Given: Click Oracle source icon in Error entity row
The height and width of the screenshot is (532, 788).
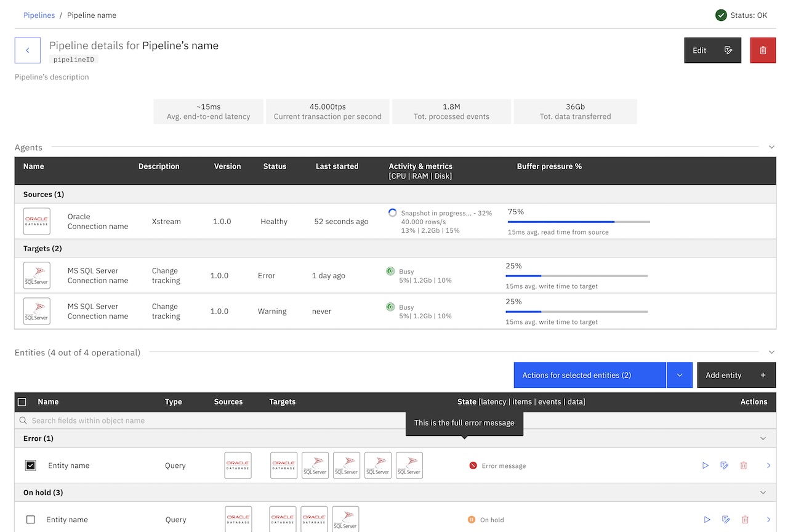Looking at the screenshot, I should point(238,465).
